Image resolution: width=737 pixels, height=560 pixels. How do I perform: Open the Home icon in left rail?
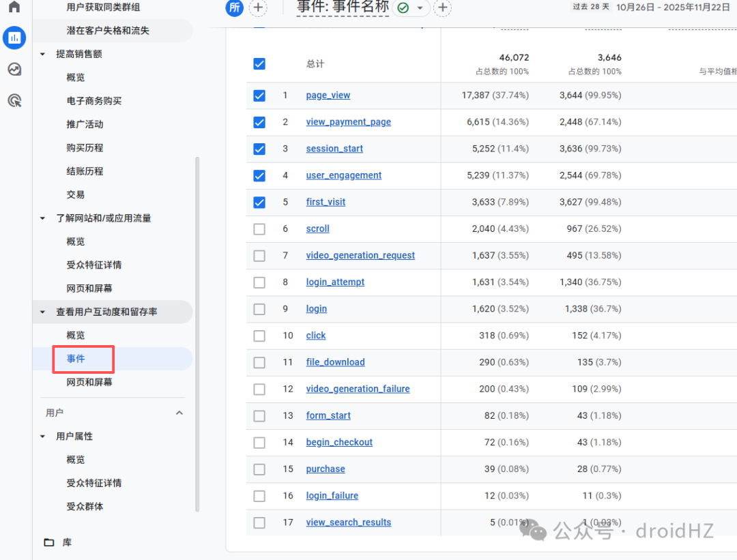[14, 6]
